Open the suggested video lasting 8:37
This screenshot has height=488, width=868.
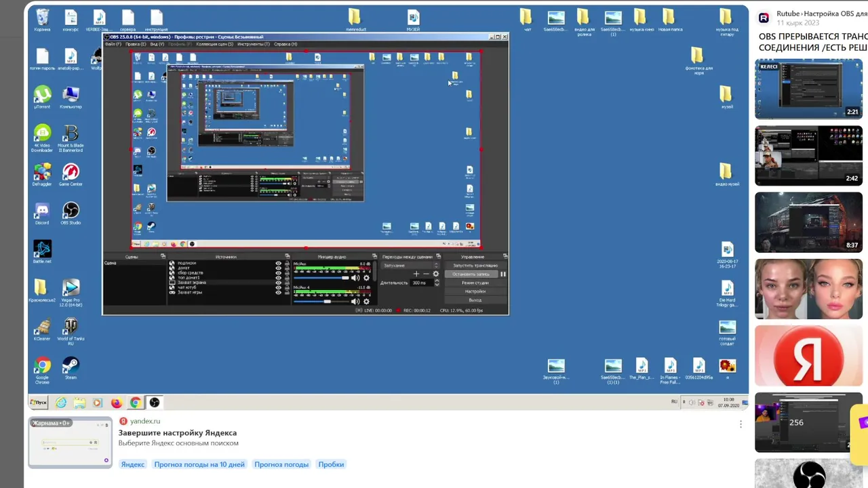(x=808, y=222)
